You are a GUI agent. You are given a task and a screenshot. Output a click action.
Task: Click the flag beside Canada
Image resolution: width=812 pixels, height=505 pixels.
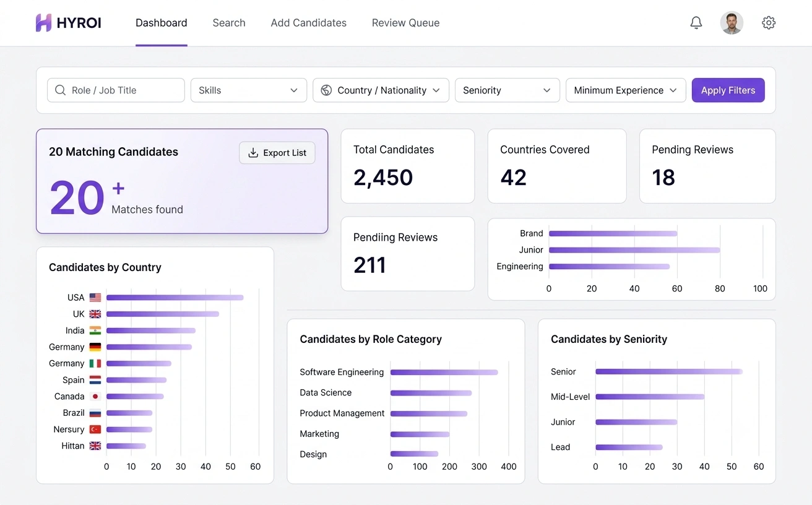pos(95,396)
